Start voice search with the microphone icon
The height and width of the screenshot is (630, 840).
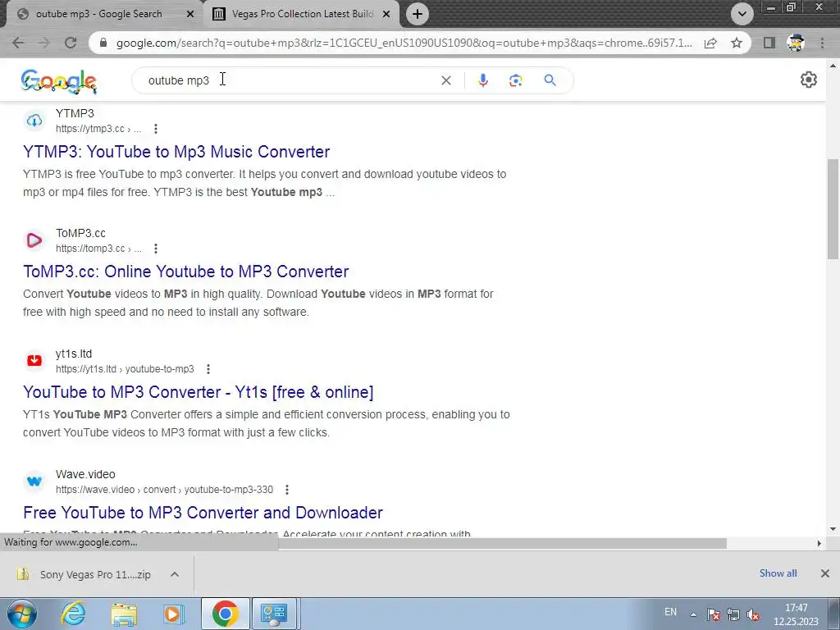482,80
